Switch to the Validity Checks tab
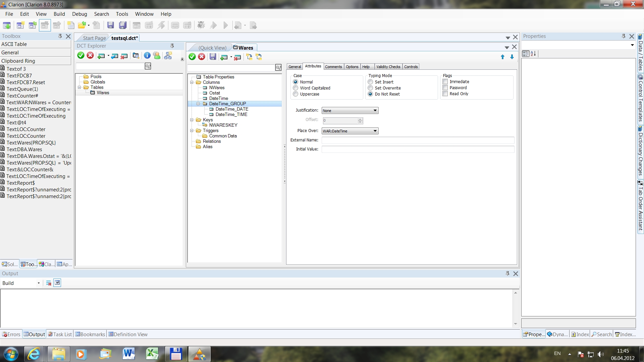 tap(388, 67)
